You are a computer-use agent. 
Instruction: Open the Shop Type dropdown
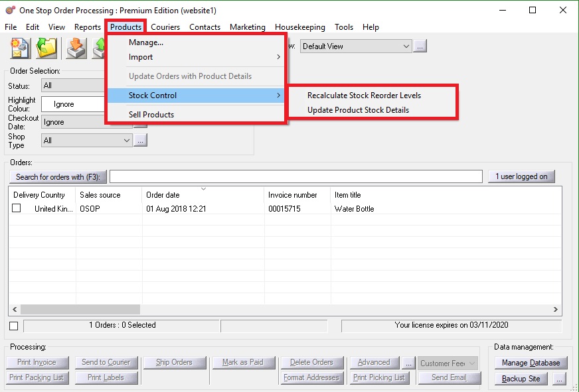point(87,140)
